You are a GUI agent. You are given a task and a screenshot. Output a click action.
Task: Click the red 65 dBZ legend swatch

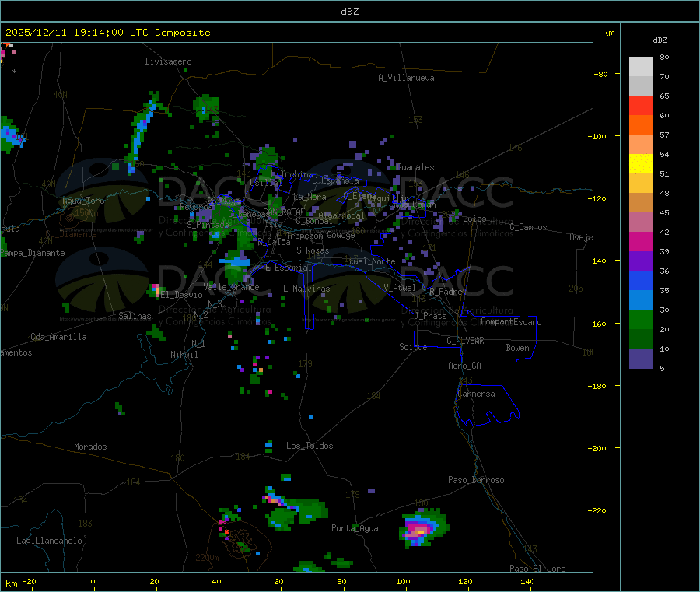641,105
